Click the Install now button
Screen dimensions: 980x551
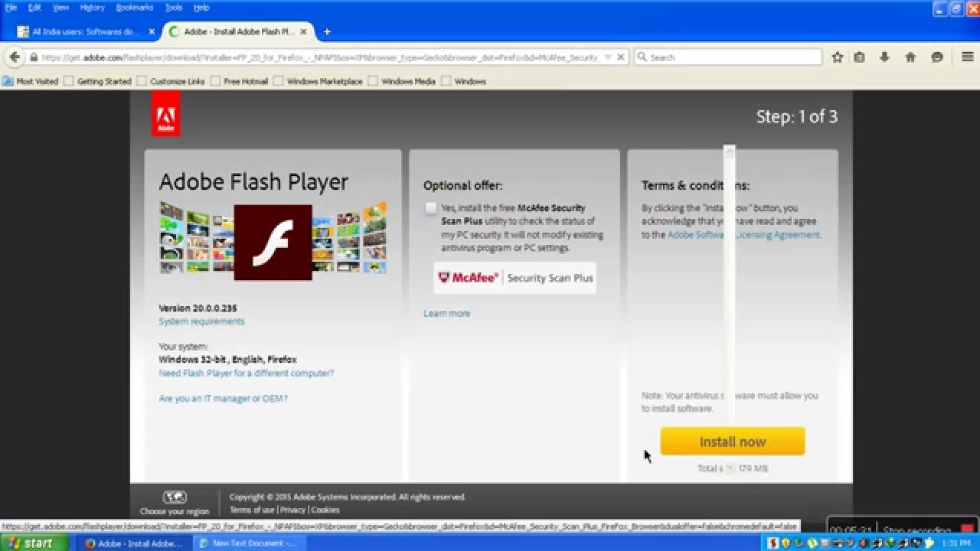click(x=733, y=442)
